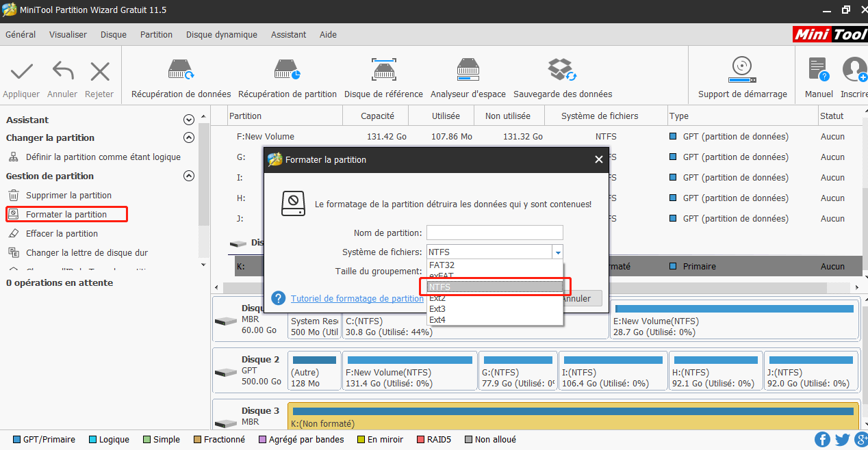Click partition list horizontal scroll left arrow
Viewport: 868px width, 450px height.
[x=216, y=287]
